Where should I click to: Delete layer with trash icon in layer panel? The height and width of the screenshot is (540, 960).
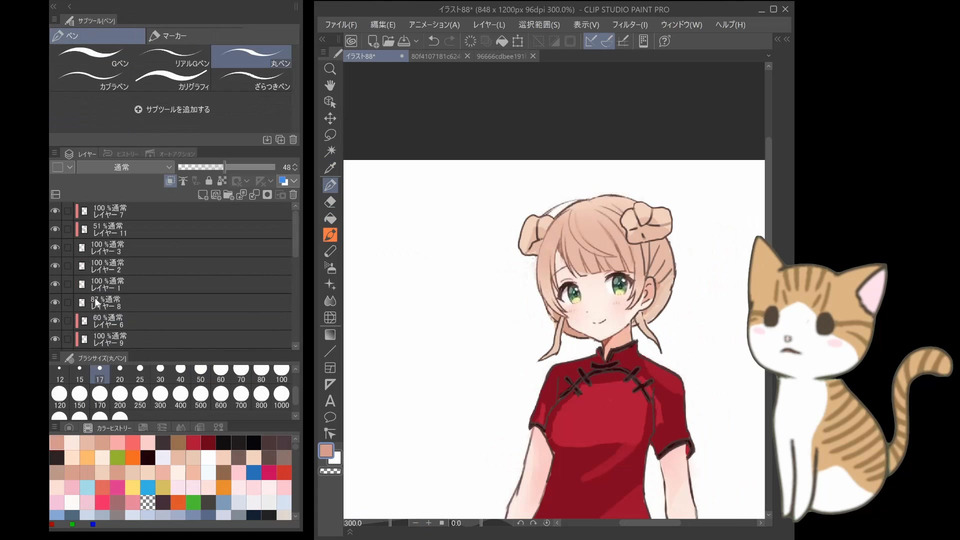pos(293,195)
